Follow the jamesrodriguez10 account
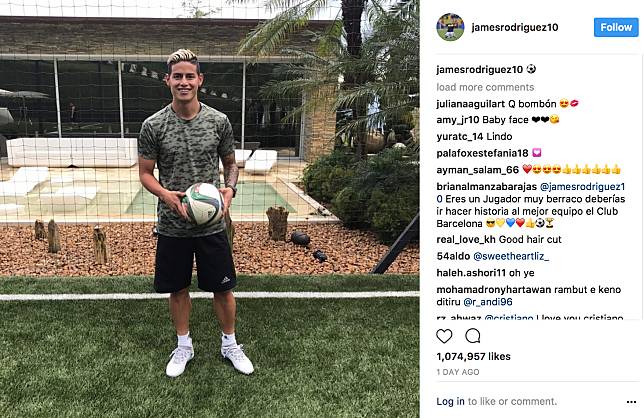The height and width of the screenshot is (418, 644). click(x=616, y=28)
